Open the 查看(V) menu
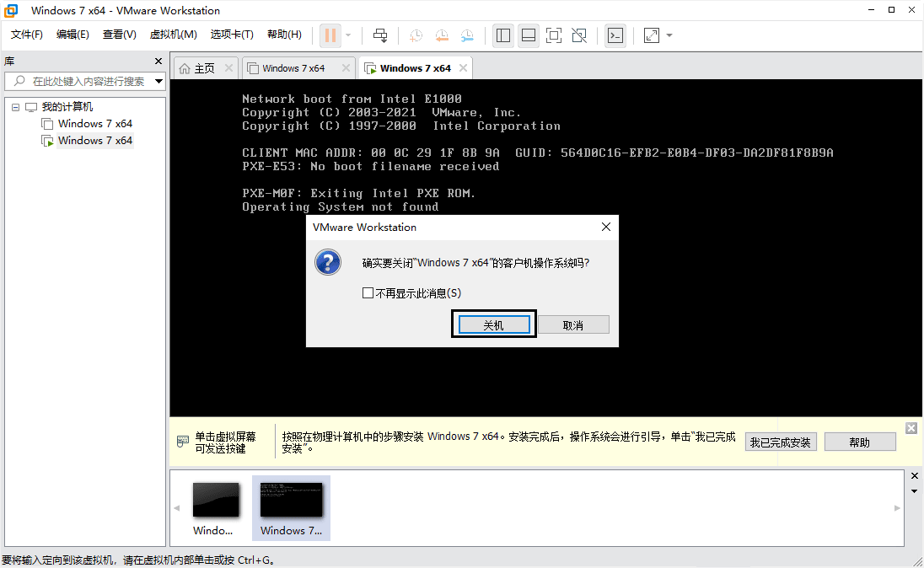 pyautogui.click(x=119, y=35)
